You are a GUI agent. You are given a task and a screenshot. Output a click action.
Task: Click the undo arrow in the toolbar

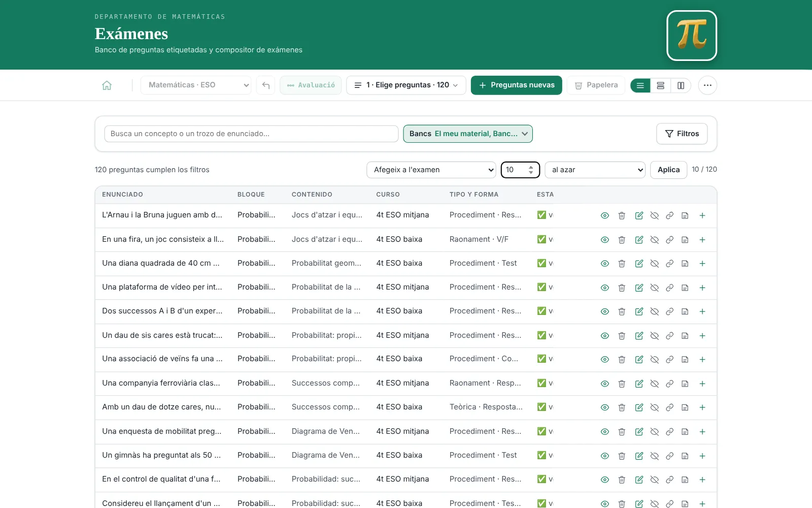click(265, 85)
